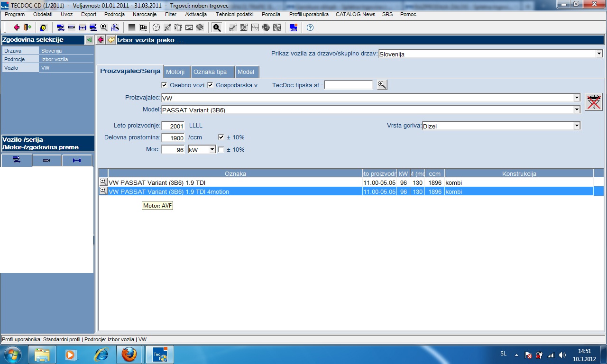Open the kW power unit dropdown
Viewport: 607px width, 364px height.
coord(212,150)
